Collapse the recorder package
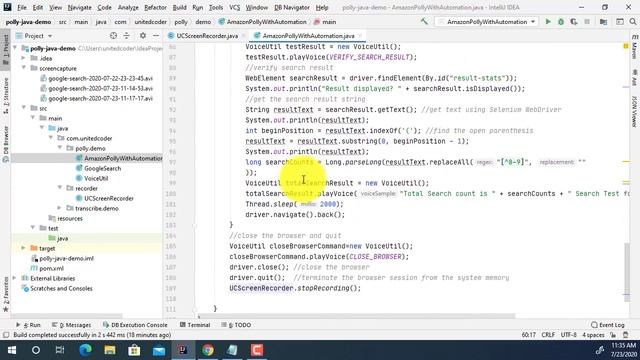This screenshot has width=640, height=360. click(x=60, y=188)
